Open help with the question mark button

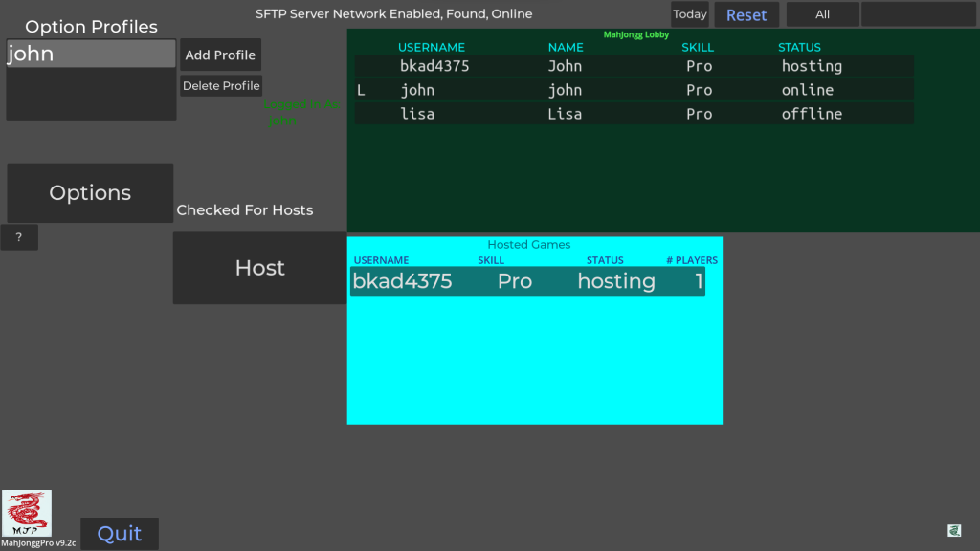point(19,237)
